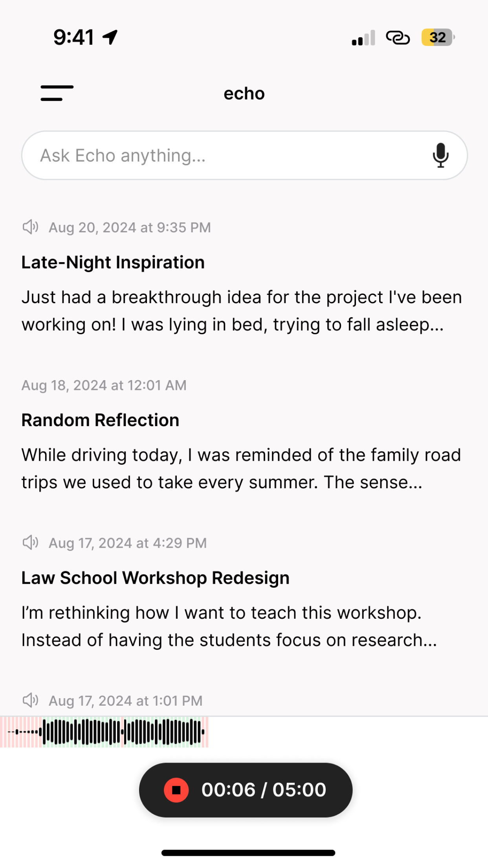The width and height of the screenshot is (488, 868).
Task: Click the cellular signal bars
Action: tap(363, 38)
